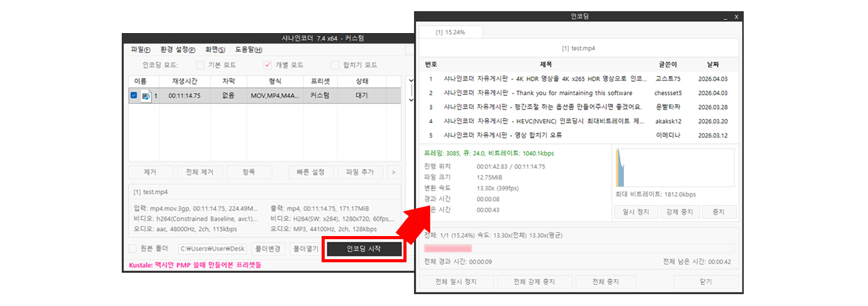The image size is (868, 306).
Task: Enable 합치기 모드 checkbox
Action: 335,65
